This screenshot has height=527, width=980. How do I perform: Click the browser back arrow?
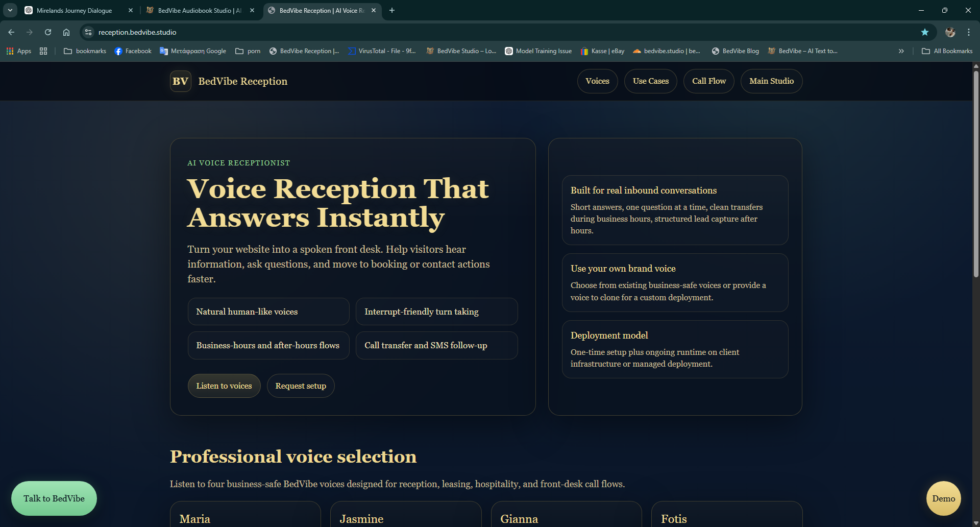point(11,32)
